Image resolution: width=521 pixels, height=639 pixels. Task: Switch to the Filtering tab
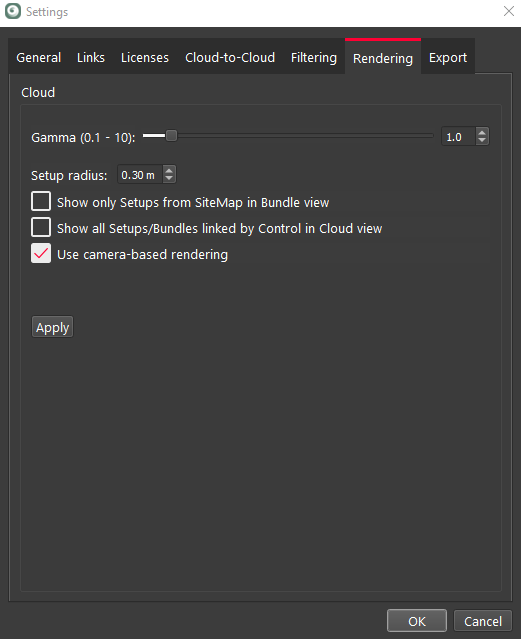314,57
